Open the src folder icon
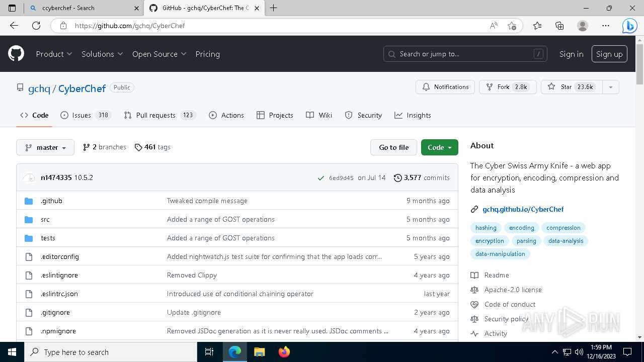Viewport: 644px width, 362px height. click(29, 219)
